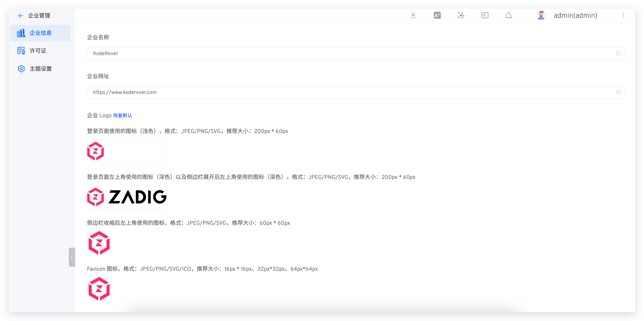Image resolution: width=644 pixels, height=321 pixels.
Task: Collapse the sidebar using left chevron handle
Action: 72,257
